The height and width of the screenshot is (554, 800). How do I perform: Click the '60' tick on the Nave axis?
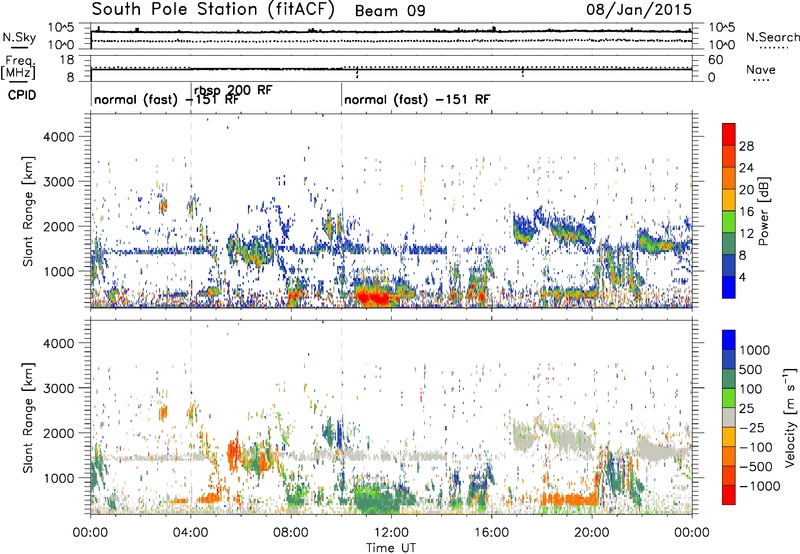pyautogui.click(x=716, y=60)
